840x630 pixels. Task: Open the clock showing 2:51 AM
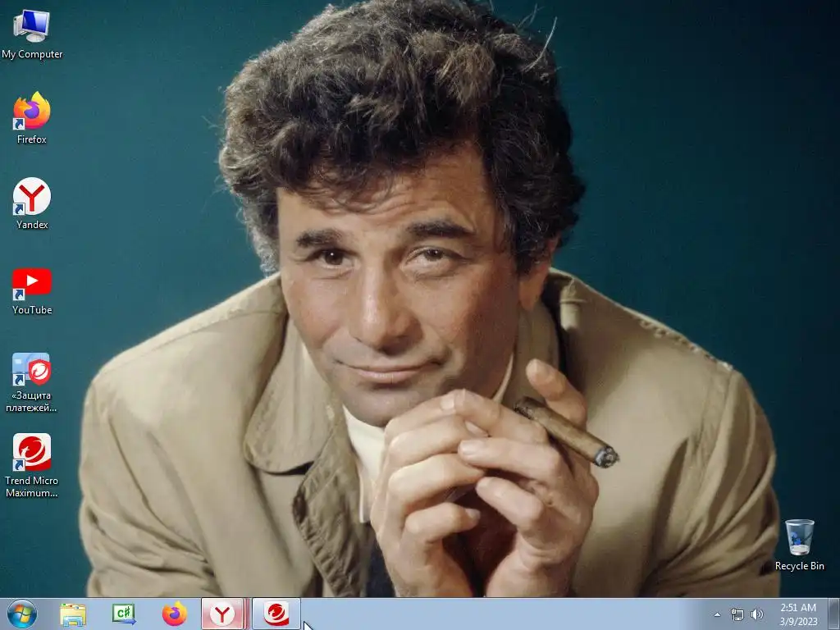point(798,614)
